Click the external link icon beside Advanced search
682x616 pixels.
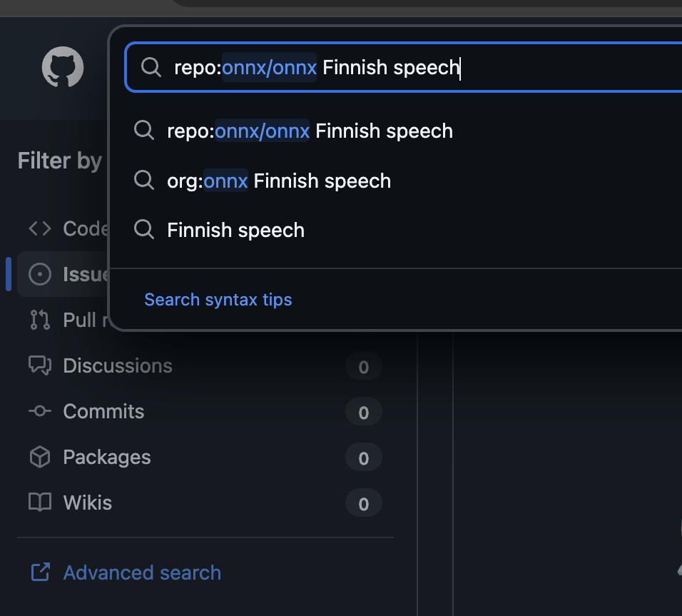pos(40,572)
